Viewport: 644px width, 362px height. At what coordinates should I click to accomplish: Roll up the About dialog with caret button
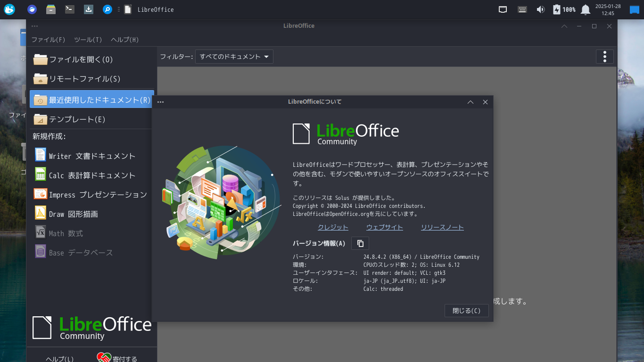tap(471, 102)
